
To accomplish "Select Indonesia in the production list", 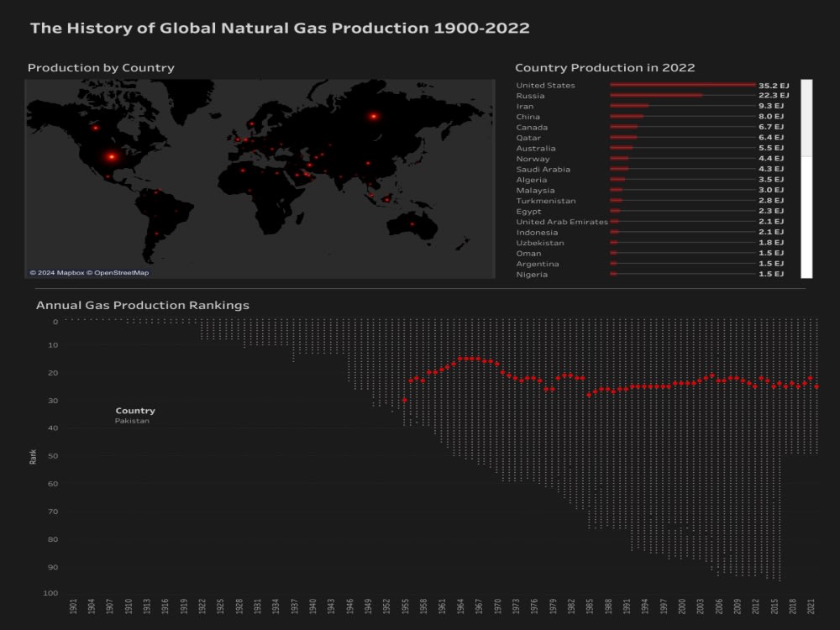I will click(537, 233).
